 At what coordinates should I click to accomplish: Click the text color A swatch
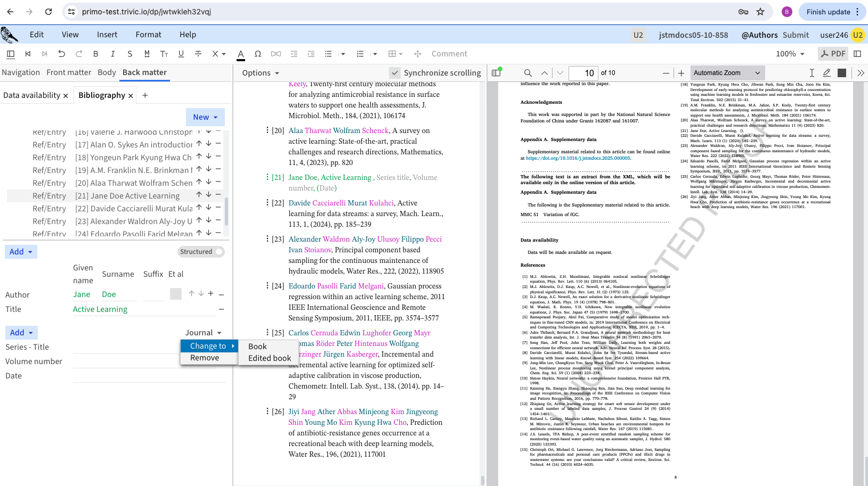click(241, 54)
